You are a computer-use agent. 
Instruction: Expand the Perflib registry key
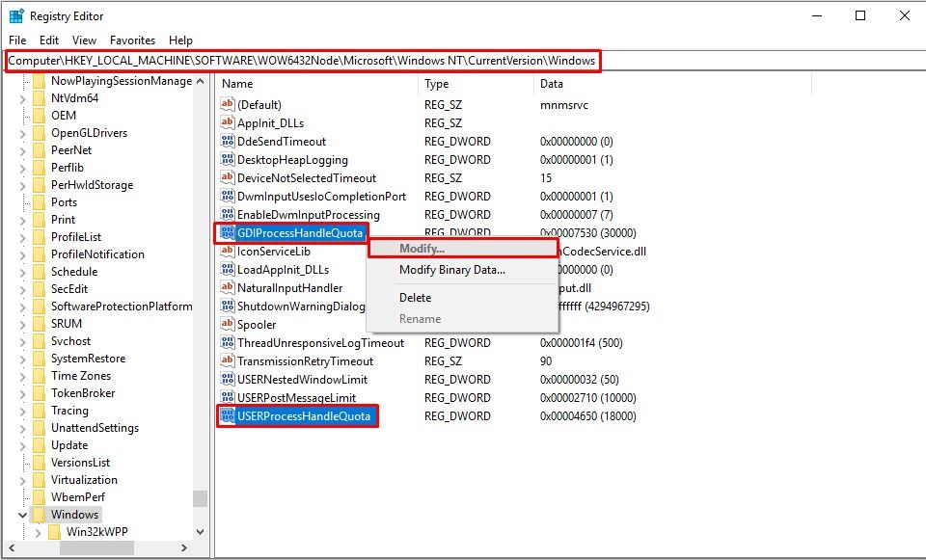pos(24,168)
